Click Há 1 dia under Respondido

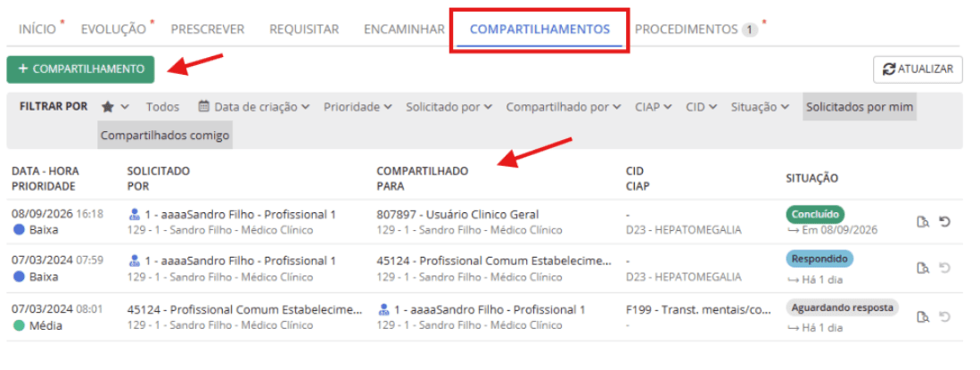tap(822, 280)
